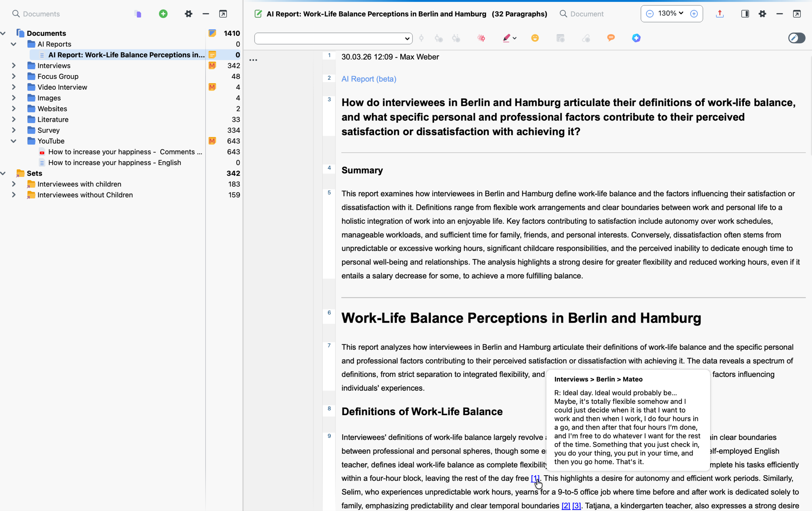Toggle the sidebar panel in the Document Browser
This screenshot has width=812, height=511.
(745, 14)
